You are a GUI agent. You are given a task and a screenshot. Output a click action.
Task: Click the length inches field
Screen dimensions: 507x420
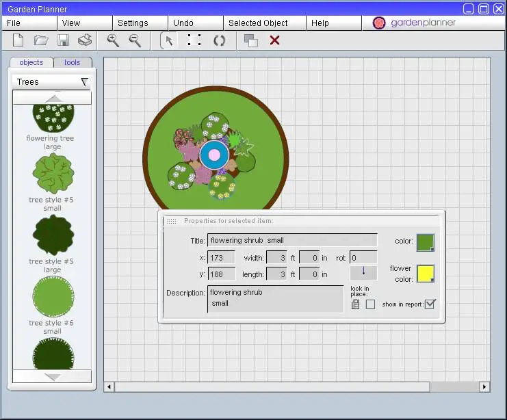click(309, 274)
